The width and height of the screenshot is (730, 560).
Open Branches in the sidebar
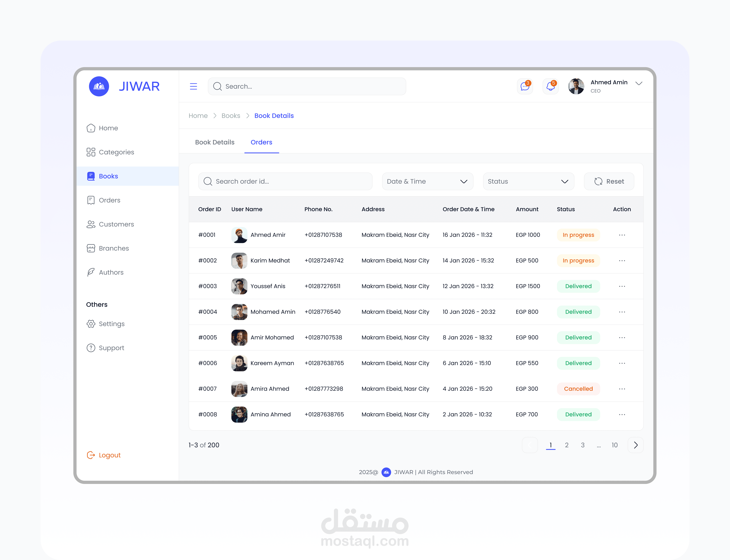click(114, 248)
